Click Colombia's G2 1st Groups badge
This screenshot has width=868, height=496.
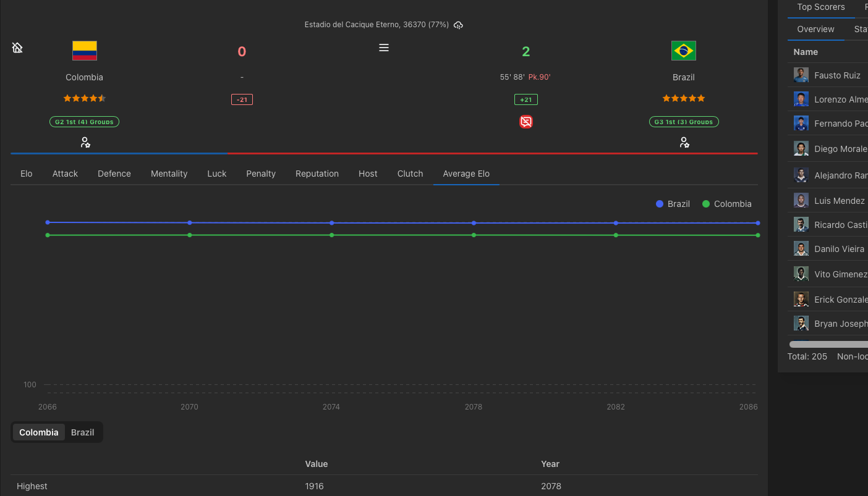pos(85,122)
